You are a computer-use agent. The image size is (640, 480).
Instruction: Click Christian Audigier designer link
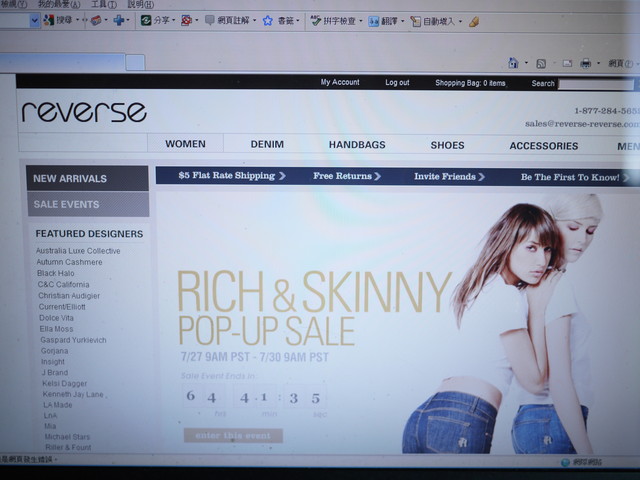point(69,296)
